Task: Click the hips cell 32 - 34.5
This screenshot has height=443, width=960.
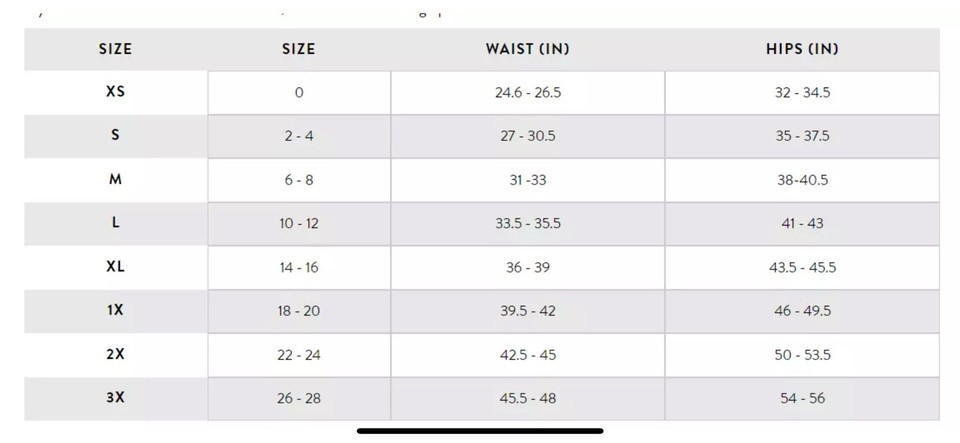Action: (x=802, y=93)
